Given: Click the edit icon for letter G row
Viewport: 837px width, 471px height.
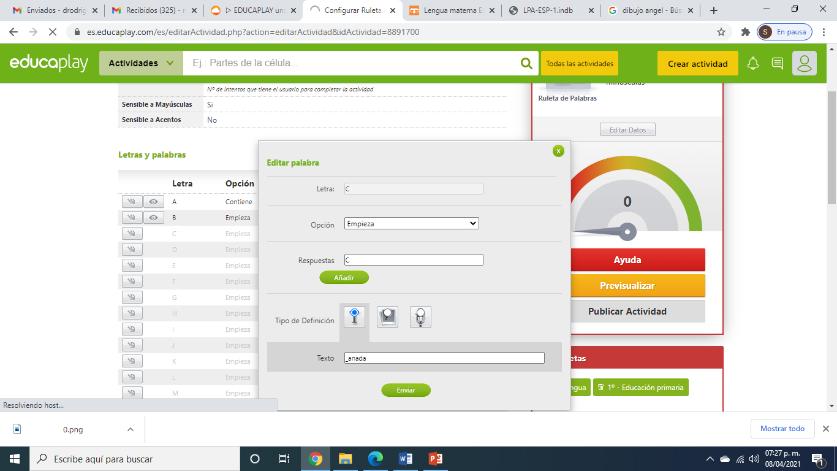Looking at the screenshot, I should (x=132, y=297).
